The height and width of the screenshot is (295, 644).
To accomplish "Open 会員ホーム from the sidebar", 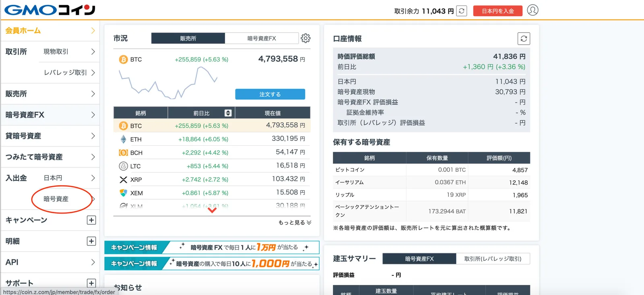I will [50, 31].
